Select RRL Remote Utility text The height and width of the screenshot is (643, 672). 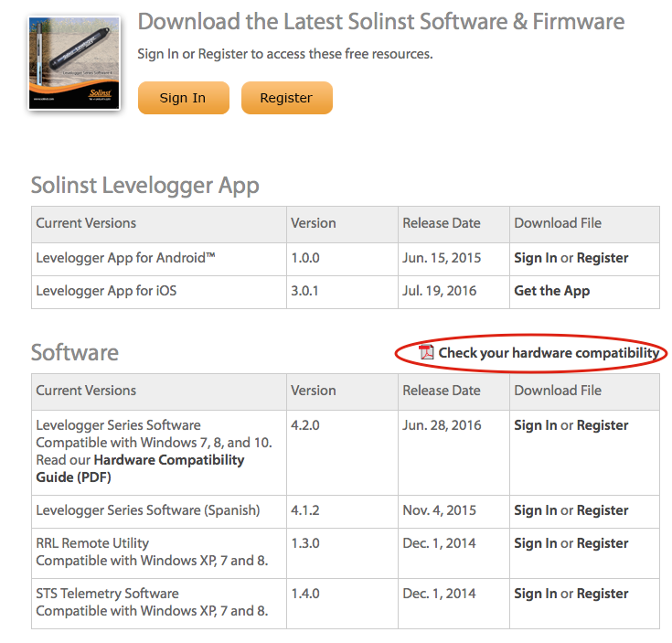pyautogui.click(x=92, y=543)
